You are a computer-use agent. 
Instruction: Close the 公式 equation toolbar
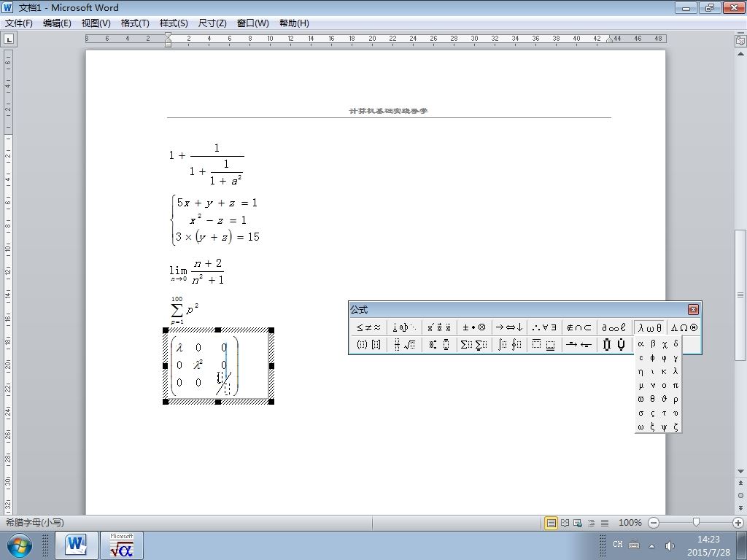click(x=693, y=309)
